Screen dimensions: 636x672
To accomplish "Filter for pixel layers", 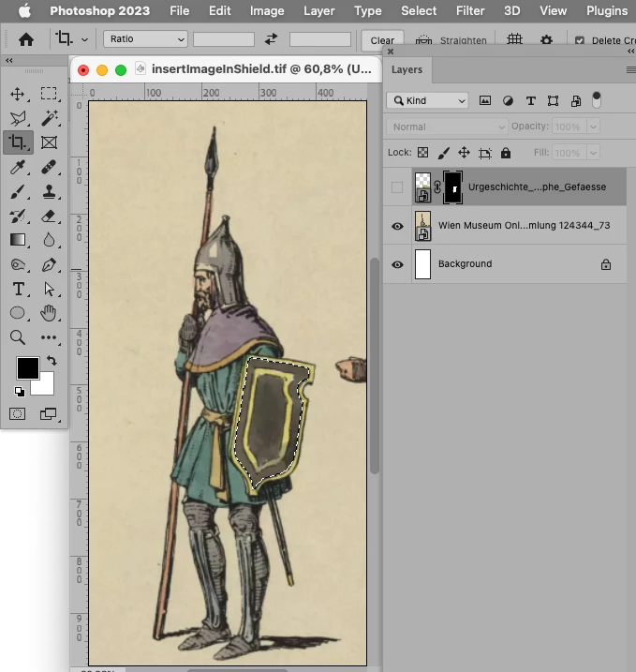I will point(485,100).
